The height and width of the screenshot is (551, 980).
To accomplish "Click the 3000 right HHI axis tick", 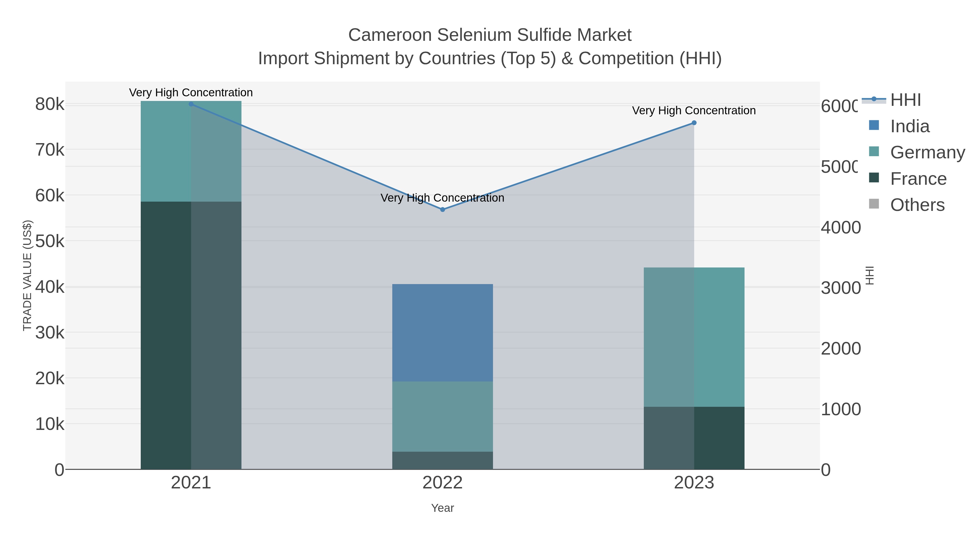I will 841,288.
